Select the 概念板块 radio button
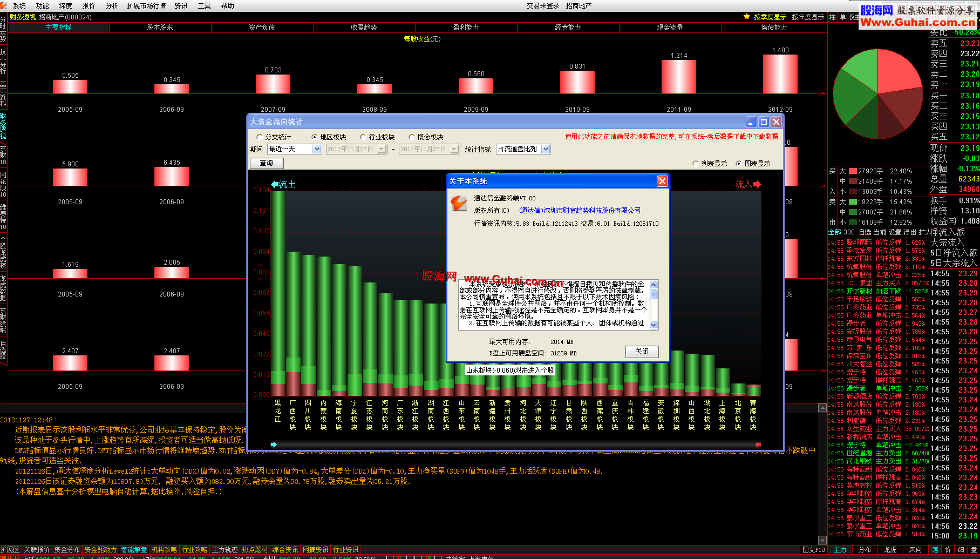 pyautogui.click(x=412, y=137)
